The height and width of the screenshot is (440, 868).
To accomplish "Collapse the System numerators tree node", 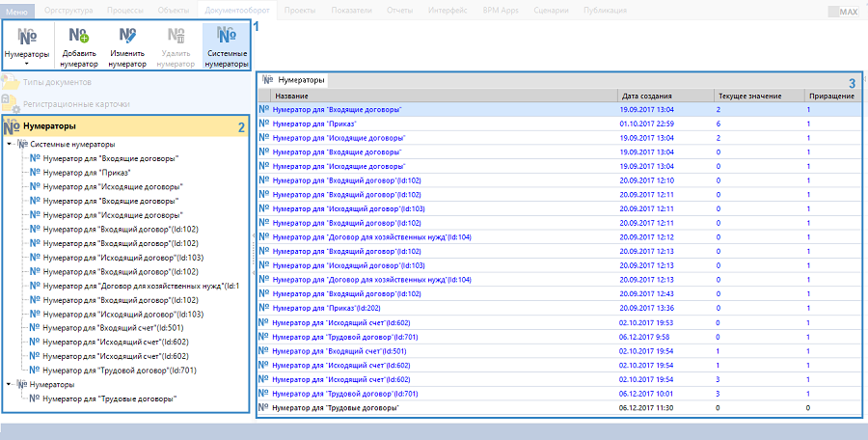I will [9, 144].
